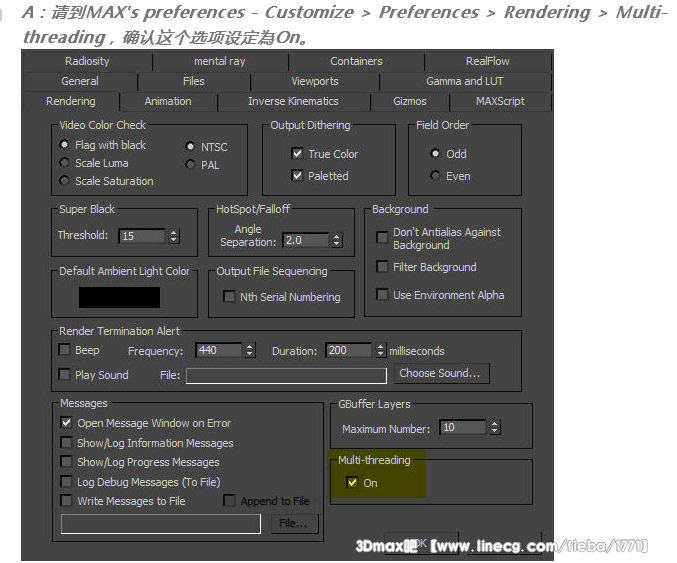Image resolution: width=677 pixels, height=563 pixels.
Task: Enable the Beep alert checkbox
Action: pyautogui.click(x=64, y=349)
